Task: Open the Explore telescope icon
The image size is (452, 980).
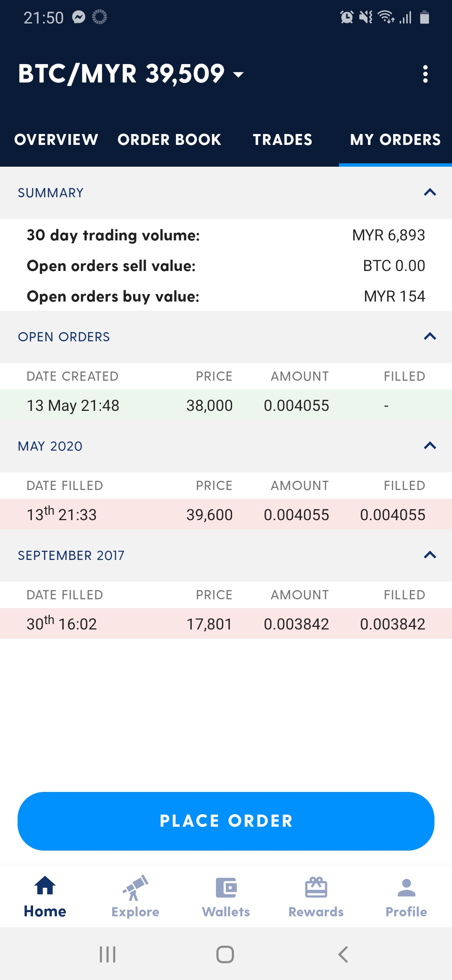Action: click(135, 887)
